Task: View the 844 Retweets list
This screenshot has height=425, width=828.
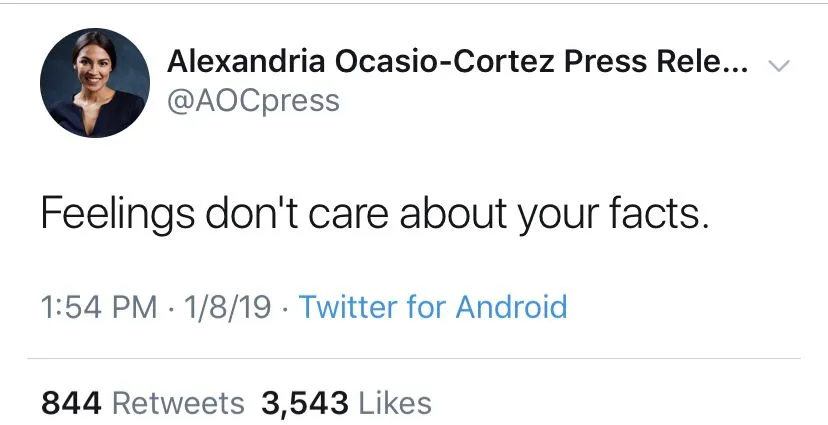Action: click(x=142, y=402)
